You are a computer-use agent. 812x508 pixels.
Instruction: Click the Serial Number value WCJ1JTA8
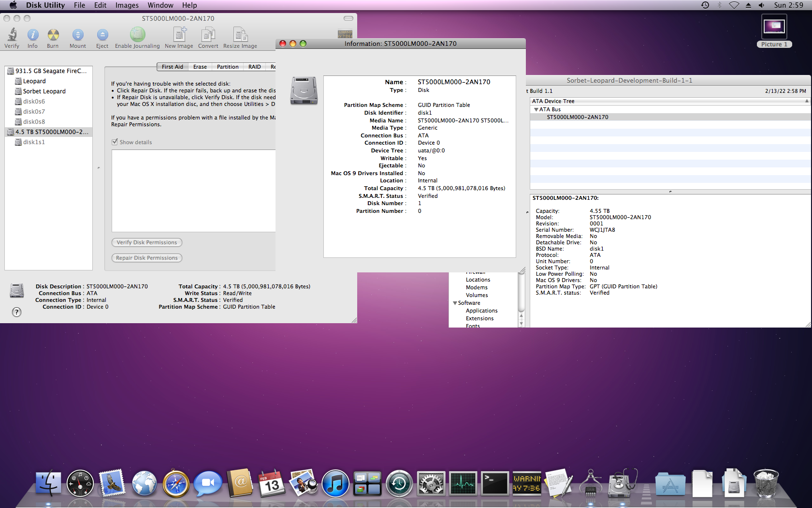(x=602, y=230)
